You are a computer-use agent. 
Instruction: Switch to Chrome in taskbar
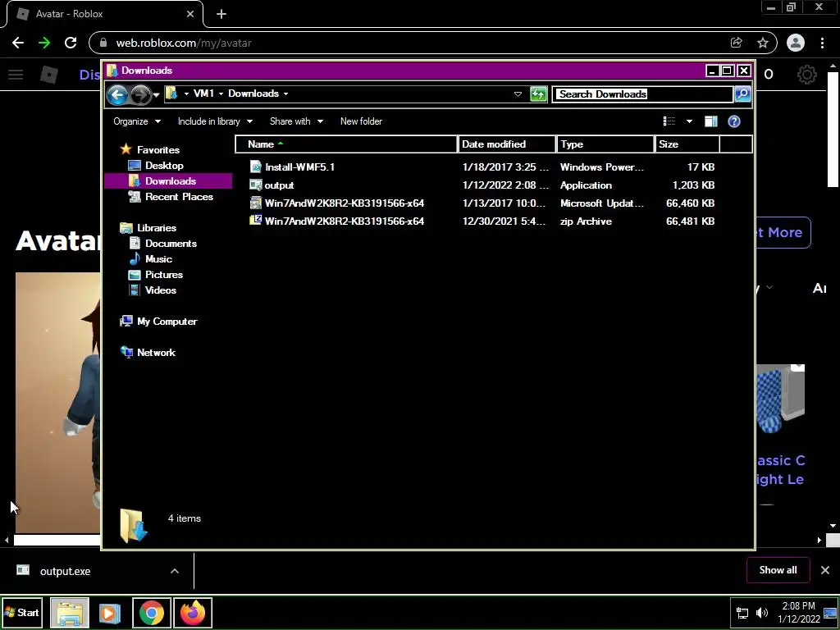[x=152, y=612]
